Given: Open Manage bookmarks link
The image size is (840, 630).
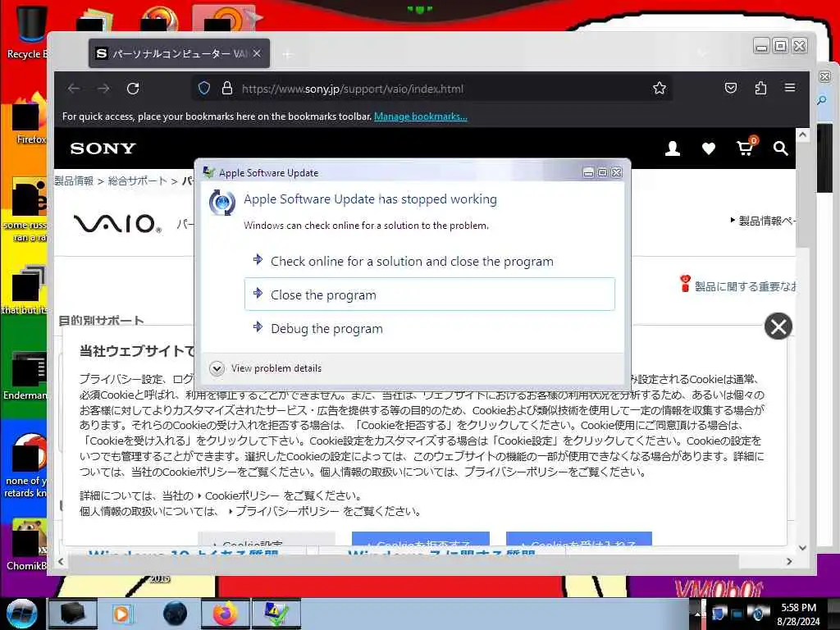Looking at the screenshot, I should click(421, 116).
